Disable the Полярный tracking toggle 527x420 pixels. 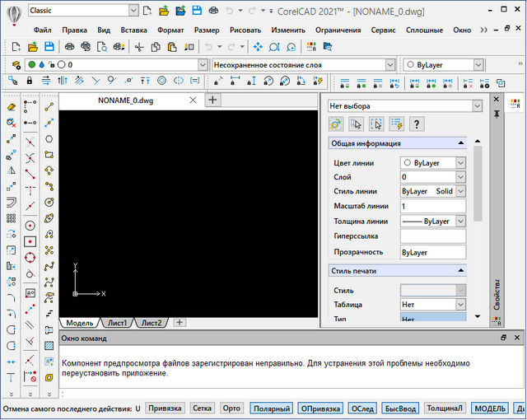271,408
